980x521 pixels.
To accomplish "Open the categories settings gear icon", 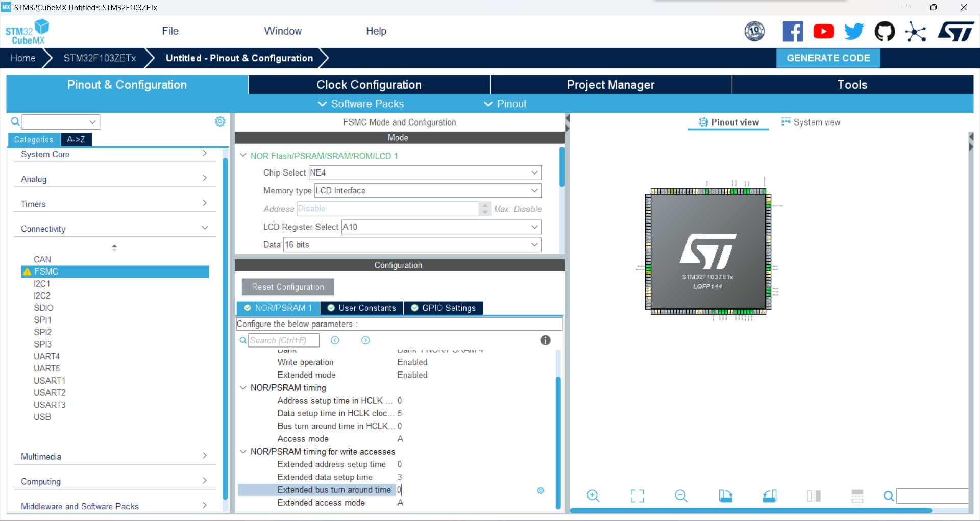I will point(220,121).
